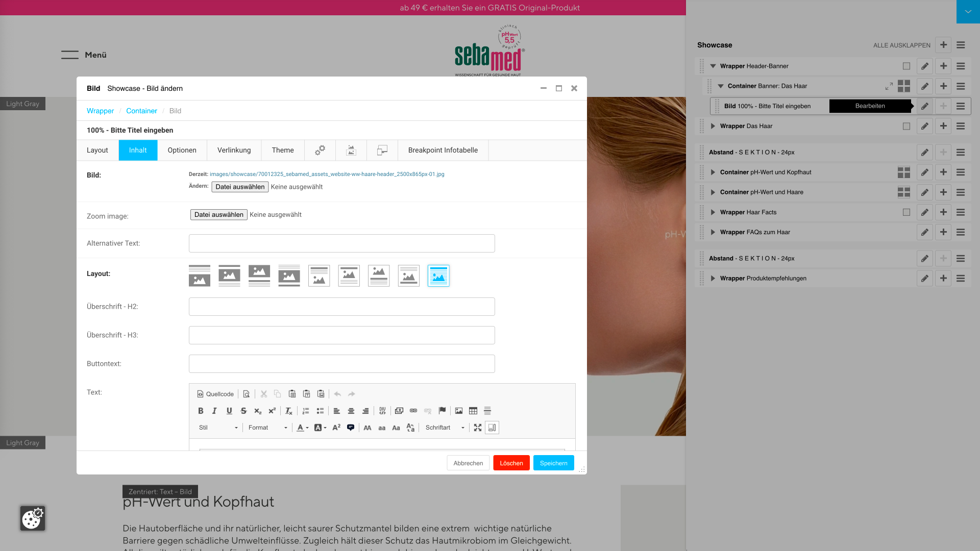Edit Wrapper Das Haar with pencil icon
The height and width of the screenshot is (551, 980).
coord(924,126)
